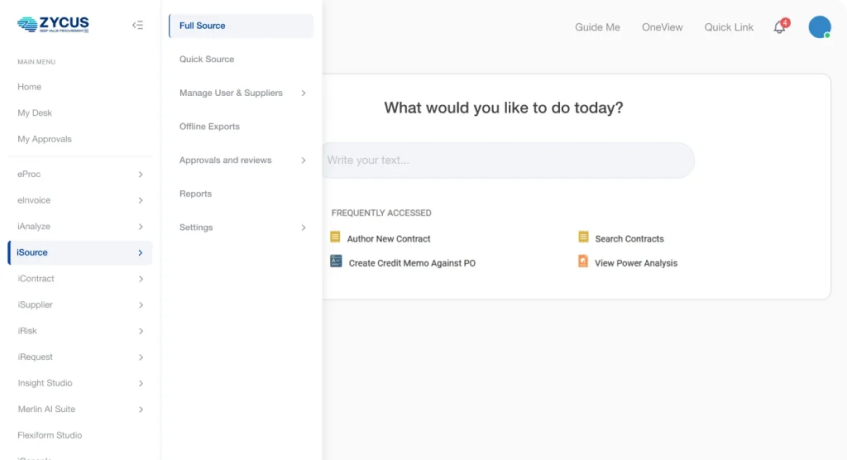Click the Search Contracts icon
This screenshot has width=847, height=460.
[583, 238]
